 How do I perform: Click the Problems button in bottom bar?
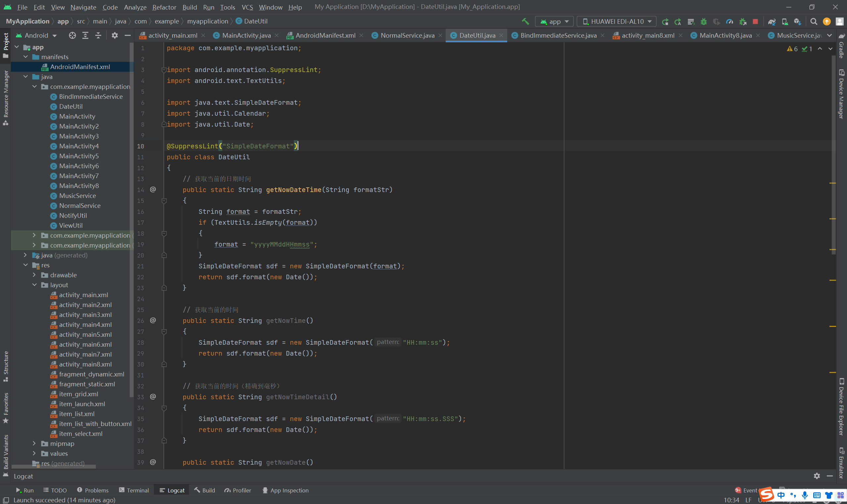coord(93,490)
